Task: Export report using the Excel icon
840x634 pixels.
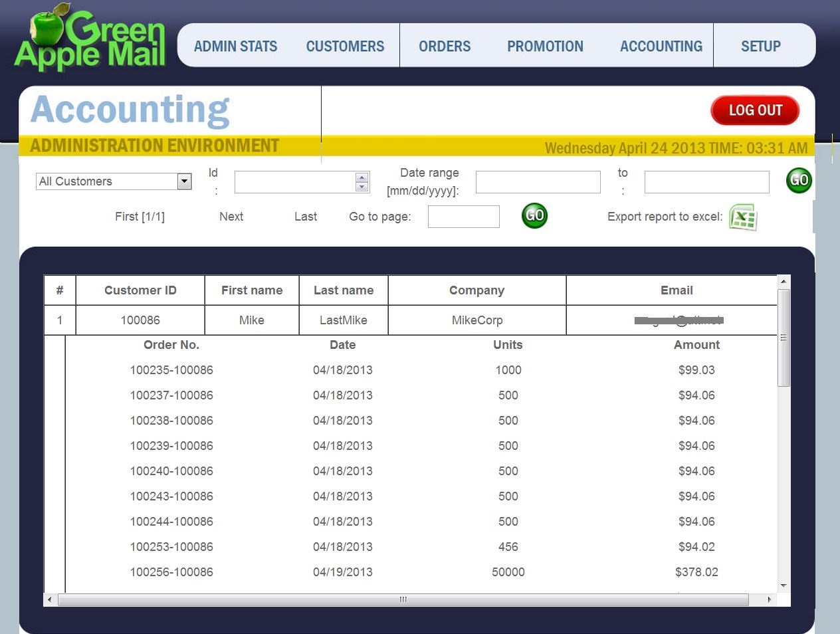Action: tap(743, 217)
